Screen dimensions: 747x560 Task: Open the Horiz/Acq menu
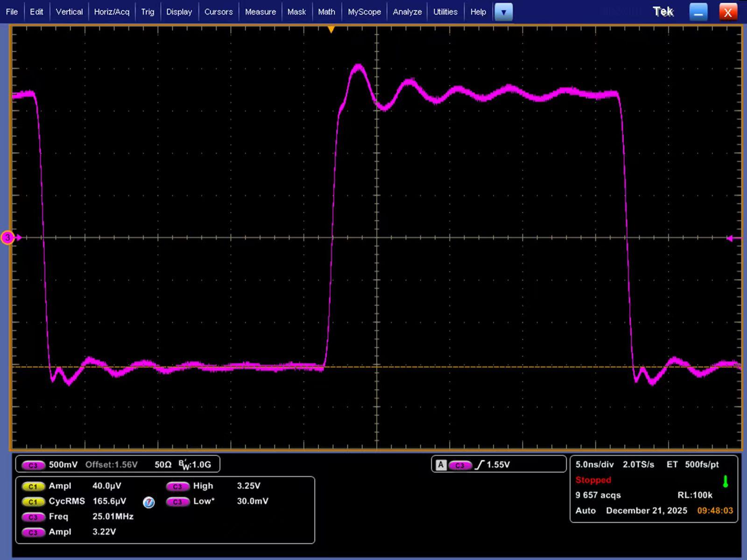pyautogui.click(x=112, y=12)
